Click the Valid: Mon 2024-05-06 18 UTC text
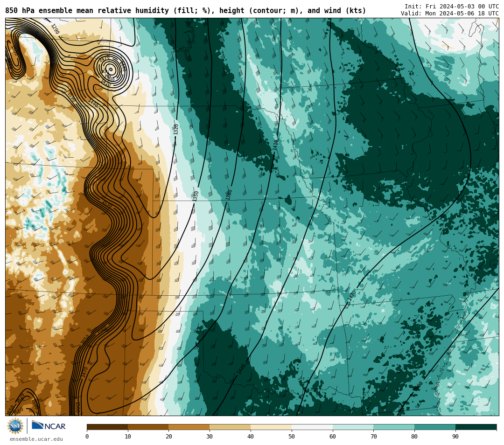 (450, 13)
